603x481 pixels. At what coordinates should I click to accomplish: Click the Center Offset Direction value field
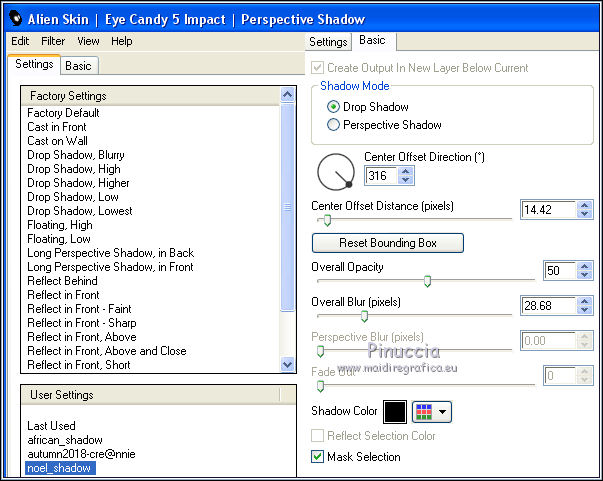click(x=381, y=176)
